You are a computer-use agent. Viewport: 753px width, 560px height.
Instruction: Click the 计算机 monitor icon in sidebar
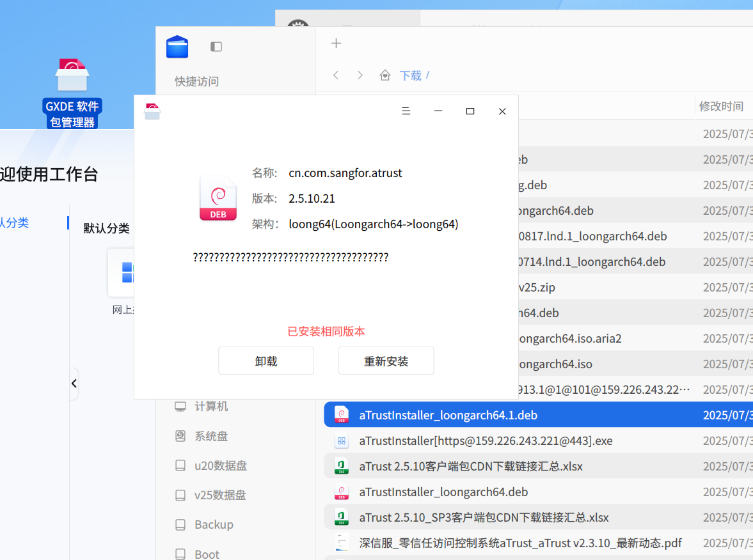[x=180, y=407]
